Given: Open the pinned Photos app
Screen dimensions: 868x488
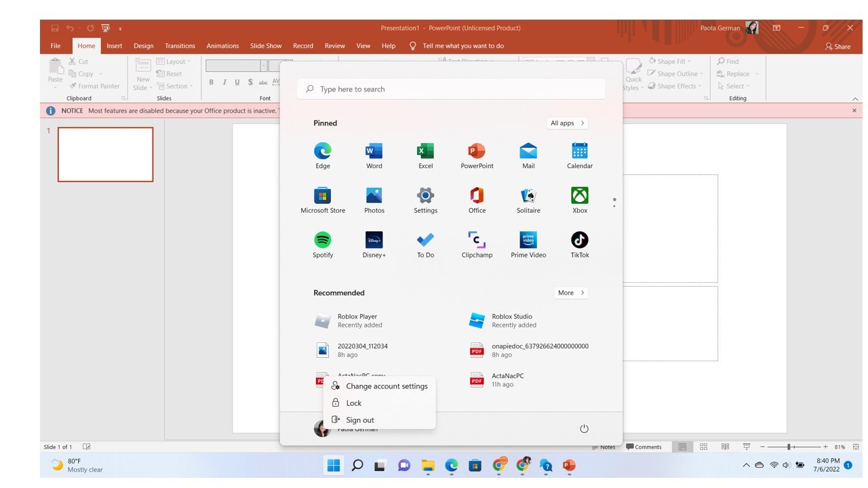Looking at the screenshot, I should (x=374, y=201).
